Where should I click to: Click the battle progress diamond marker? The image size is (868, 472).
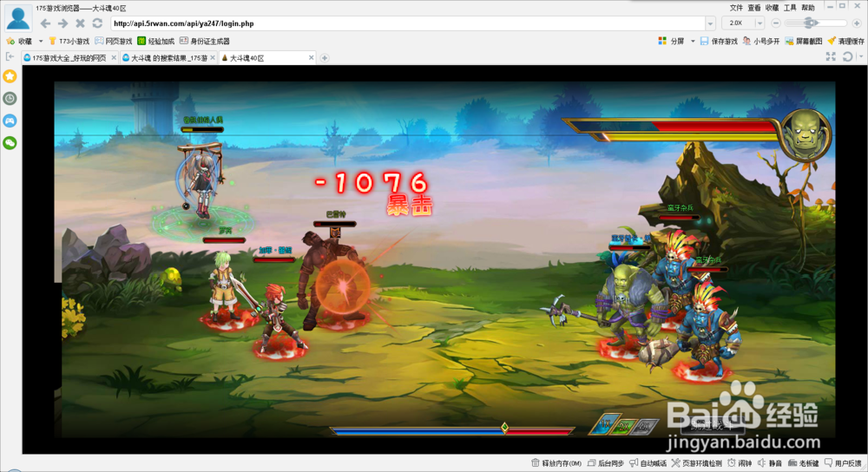504,427
